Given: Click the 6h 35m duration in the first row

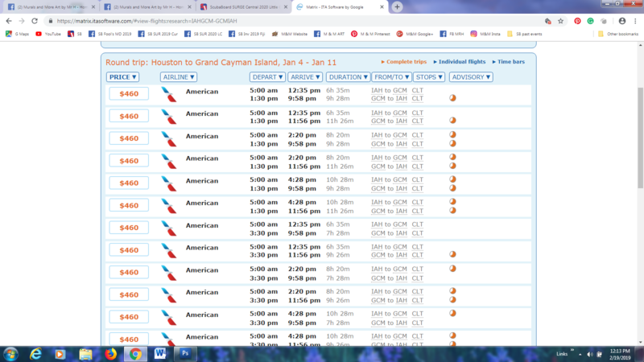Looking at the screenshot, I should click(x=337, y=90).
